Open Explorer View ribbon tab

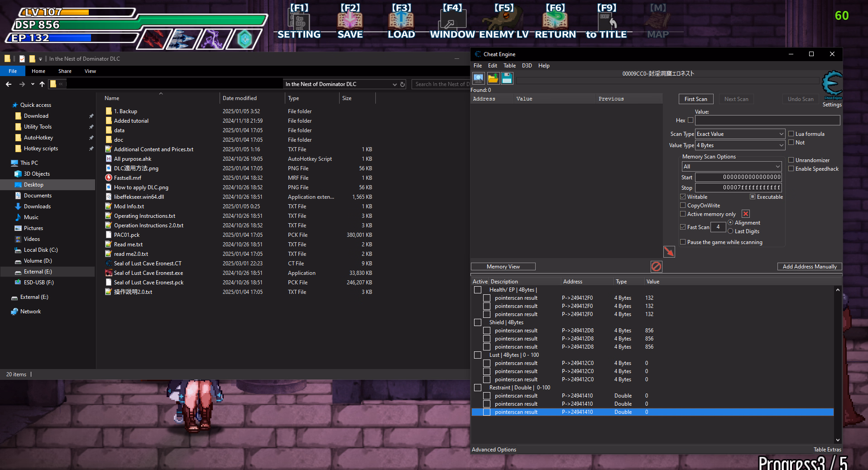click(x=90, y=71)
